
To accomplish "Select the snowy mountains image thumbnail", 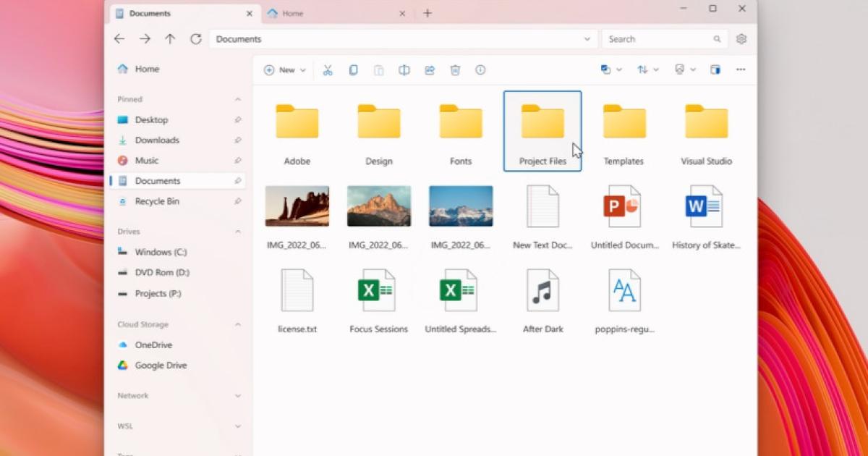I will [461, 206].
